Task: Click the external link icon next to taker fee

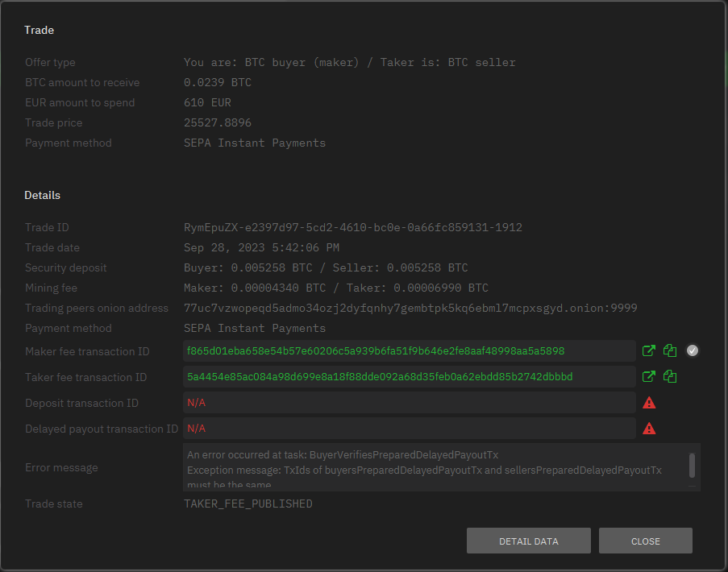Action: pyautogui.click(x=649, y=376)
